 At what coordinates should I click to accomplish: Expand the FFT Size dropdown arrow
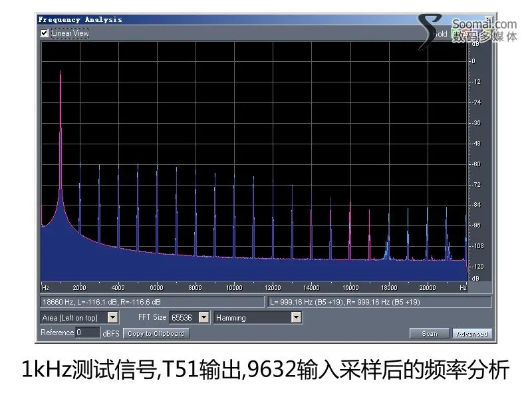[x=203, y=318]
